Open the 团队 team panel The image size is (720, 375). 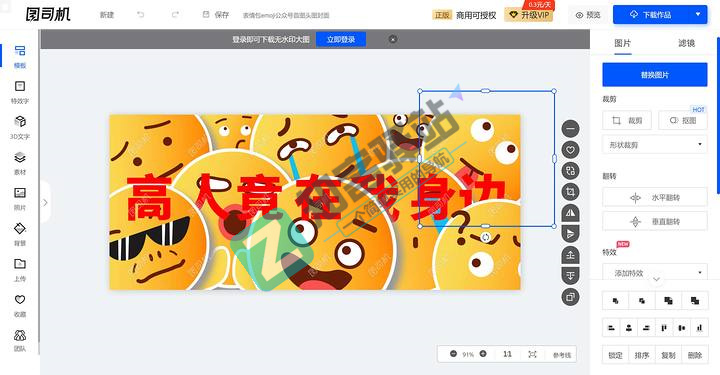pyautogui.click(x=20, y=341)
